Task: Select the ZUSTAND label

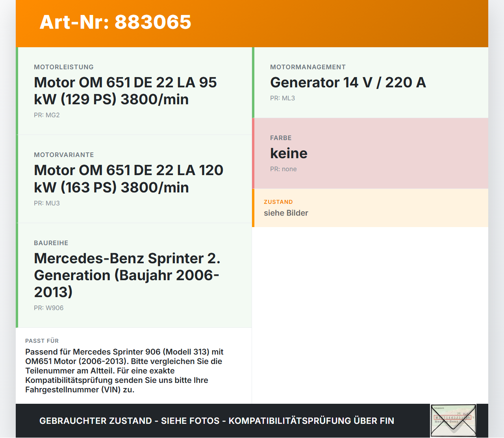Action: point(278,202)
